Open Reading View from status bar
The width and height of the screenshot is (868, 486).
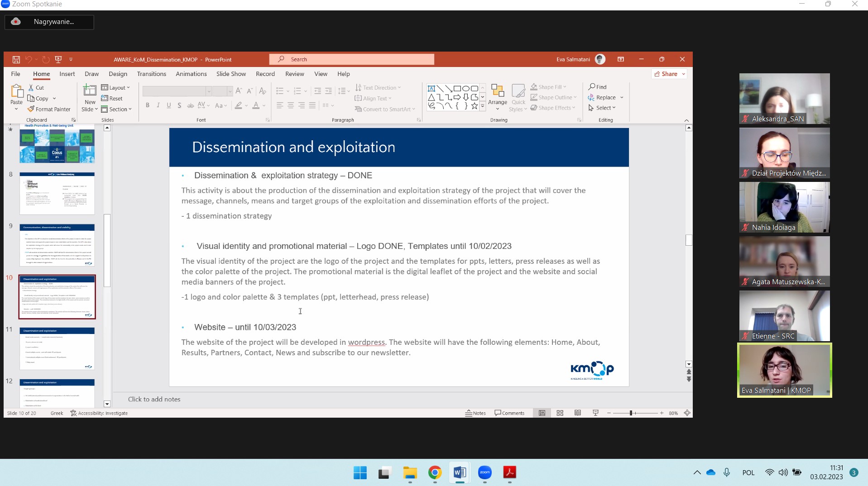578,413
